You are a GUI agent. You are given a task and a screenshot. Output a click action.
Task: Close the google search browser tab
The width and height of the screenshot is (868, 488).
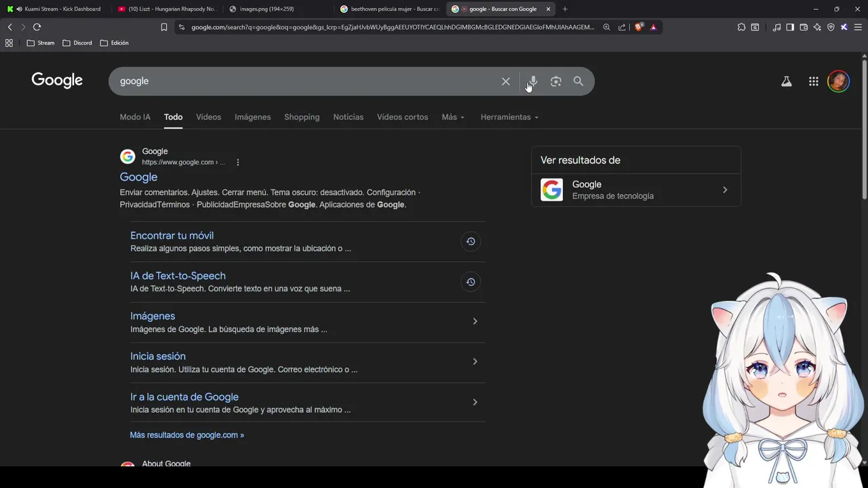[548, 9]
